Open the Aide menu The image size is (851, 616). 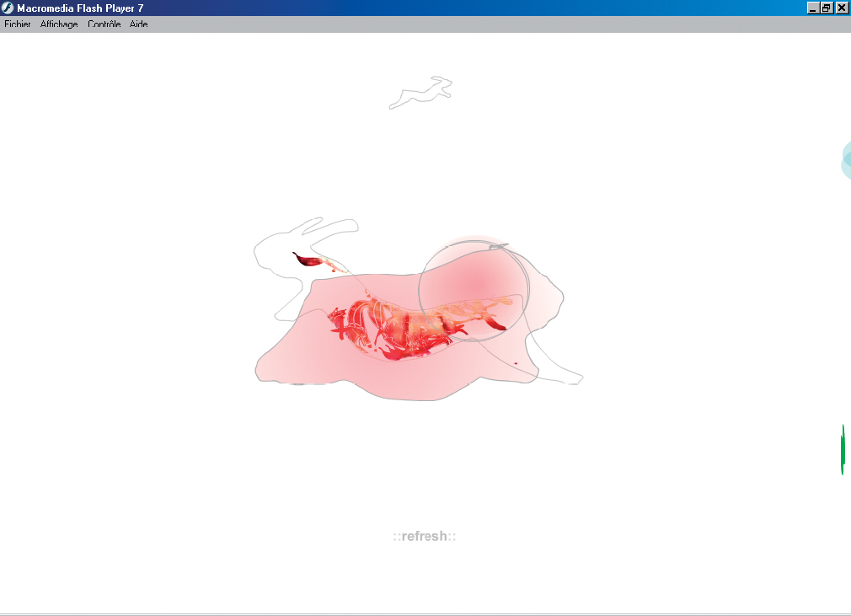tap(138, 24)
